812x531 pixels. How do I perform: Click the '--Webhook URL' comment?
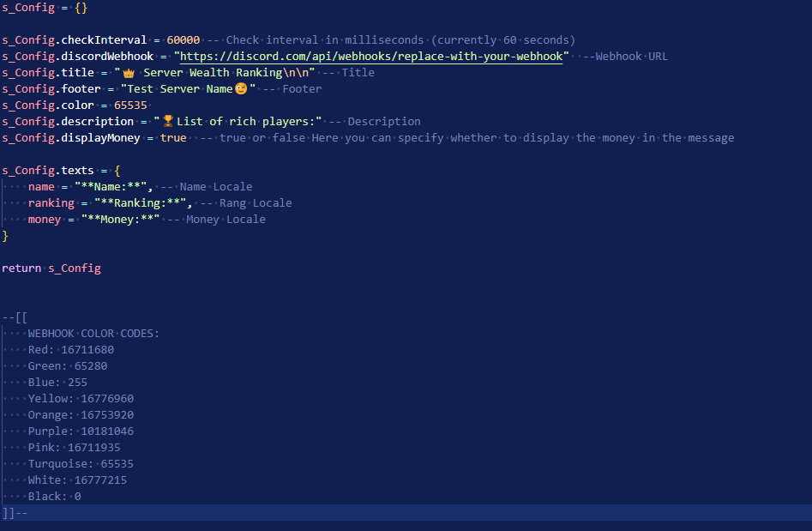pyautogui.click(x=625, y=57)
